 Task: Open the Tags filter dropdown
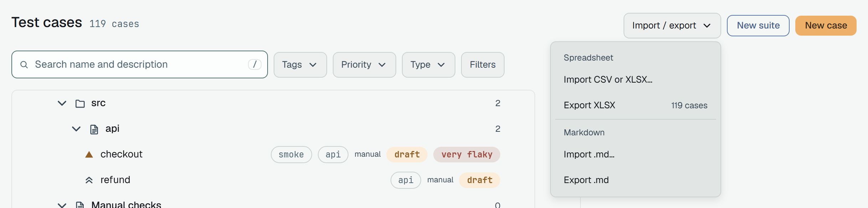(x=300, y=65)
